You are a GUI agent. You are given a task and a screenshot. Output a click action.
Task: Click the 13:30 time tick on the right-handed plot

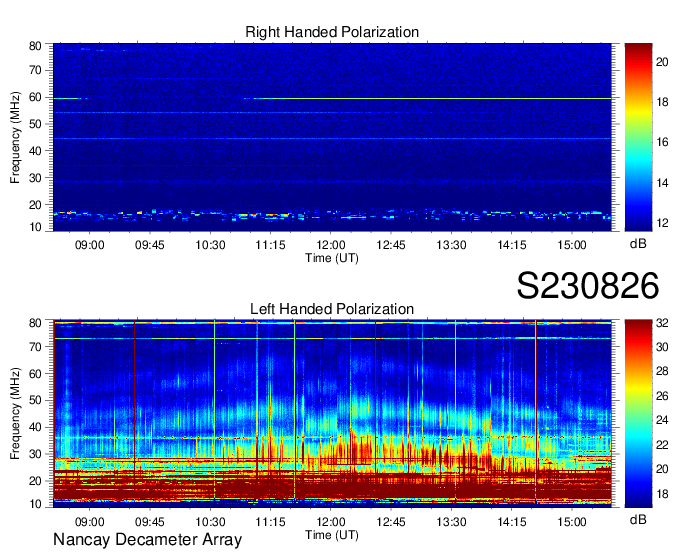click(x=451, y=245)
